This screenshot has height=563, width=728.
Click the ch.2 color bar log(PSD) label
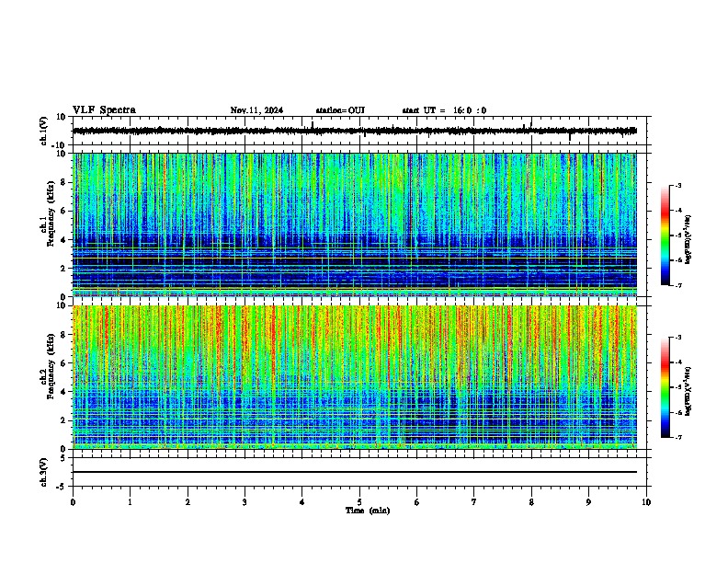688,391
